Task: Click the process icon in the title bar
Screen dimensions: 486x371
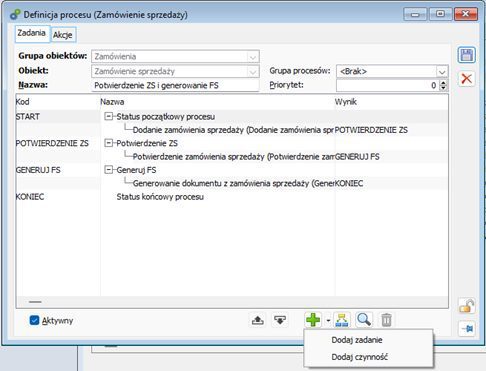Action: 15,15
